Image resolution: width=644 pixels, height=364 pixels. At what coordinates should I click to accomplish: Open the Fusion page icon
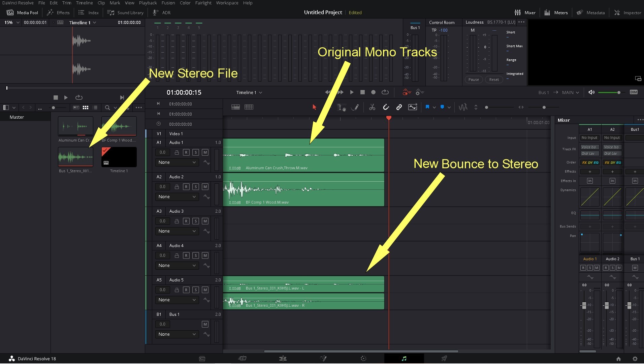click(323, 359)
